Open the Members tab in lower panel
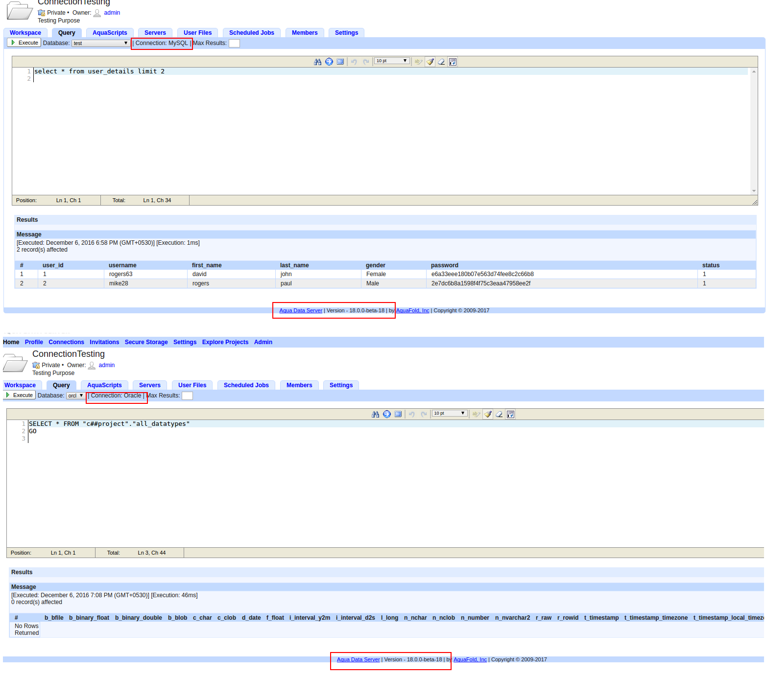 [299, 385]
